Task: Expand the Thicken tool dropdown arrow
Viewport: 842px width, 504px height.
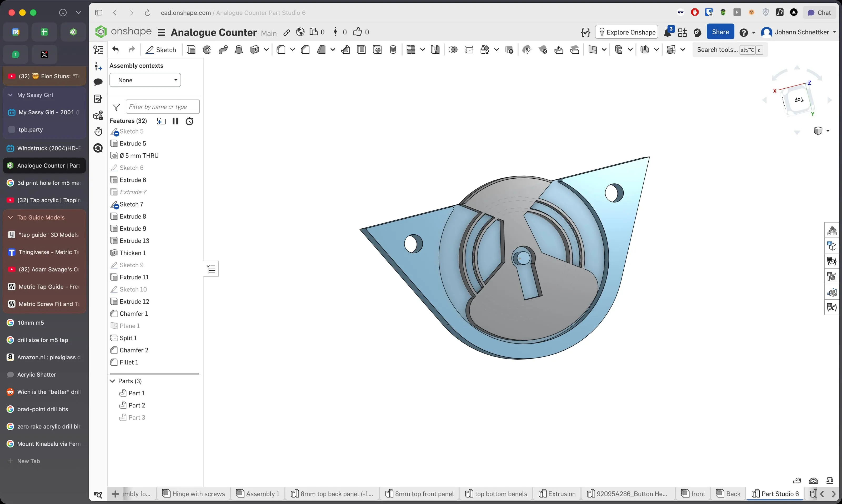Action: coord(266,50)
